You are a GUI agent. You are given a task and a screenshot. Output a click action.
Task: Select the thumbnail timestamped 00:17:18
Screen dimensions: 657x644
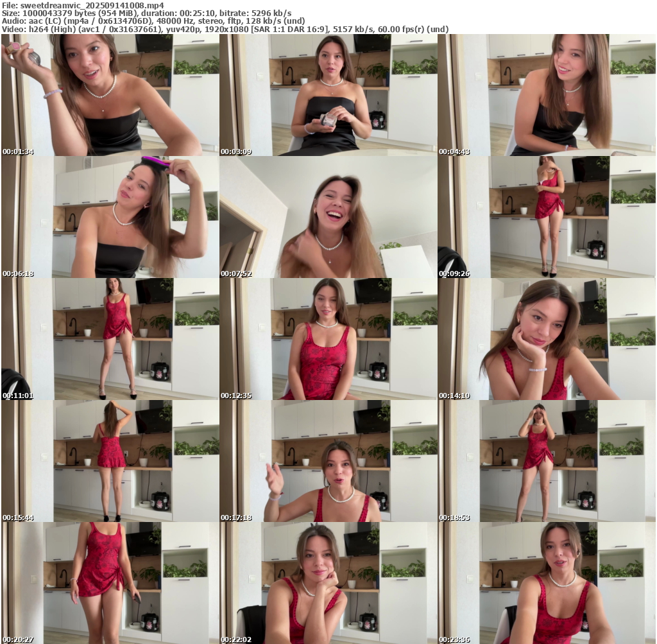click(328, 461)
